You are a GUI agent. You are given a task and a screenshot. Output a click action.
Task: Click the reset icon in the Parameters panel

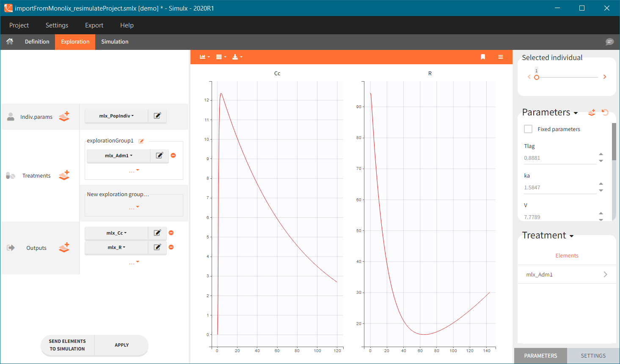(605, 112)
